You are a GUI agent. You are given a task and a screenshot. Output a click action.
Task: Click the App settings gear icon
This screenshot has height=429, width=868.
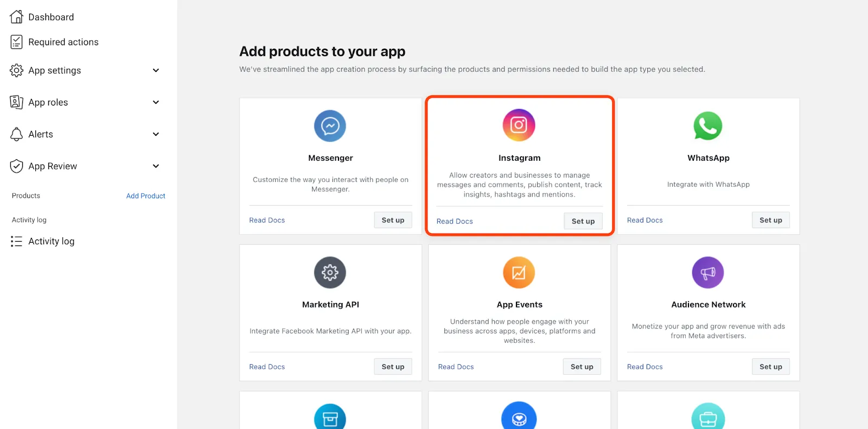[x=17, y=70]
